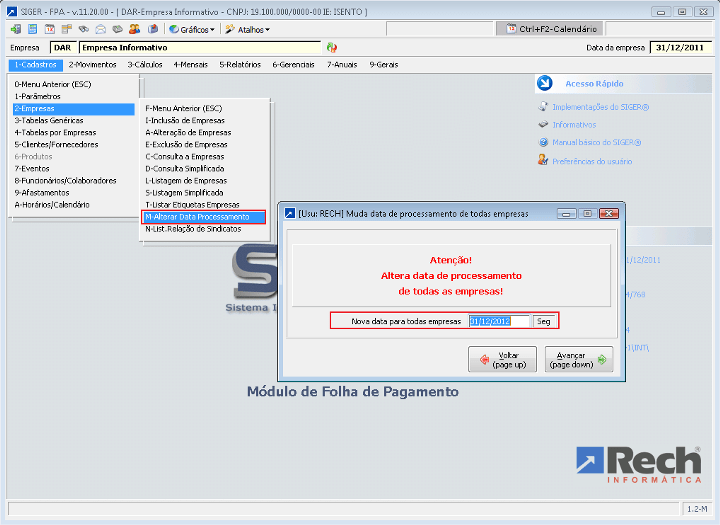Open the Informativos link
Screen dimensions: 720x525
pyautogui.click(x=574, y=124)
